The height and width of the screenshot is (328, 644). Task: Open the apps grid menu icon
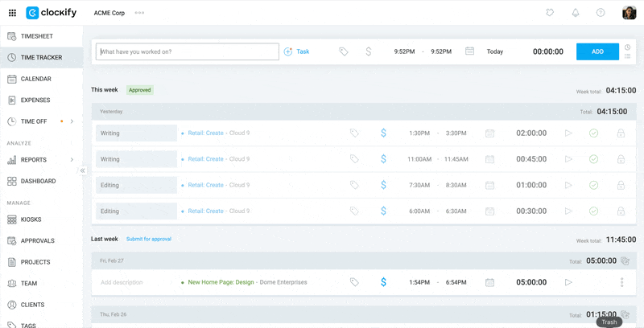(12, 13)
